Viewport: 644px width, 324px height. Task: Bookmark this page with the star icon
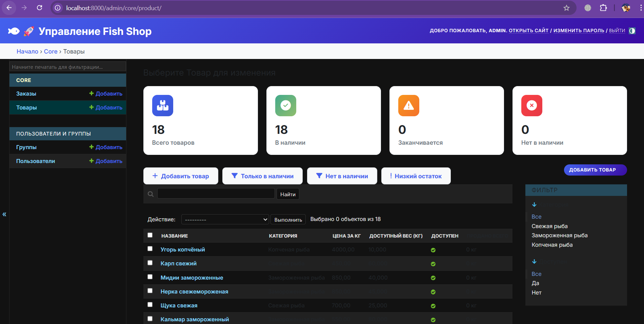click(566, 8)
